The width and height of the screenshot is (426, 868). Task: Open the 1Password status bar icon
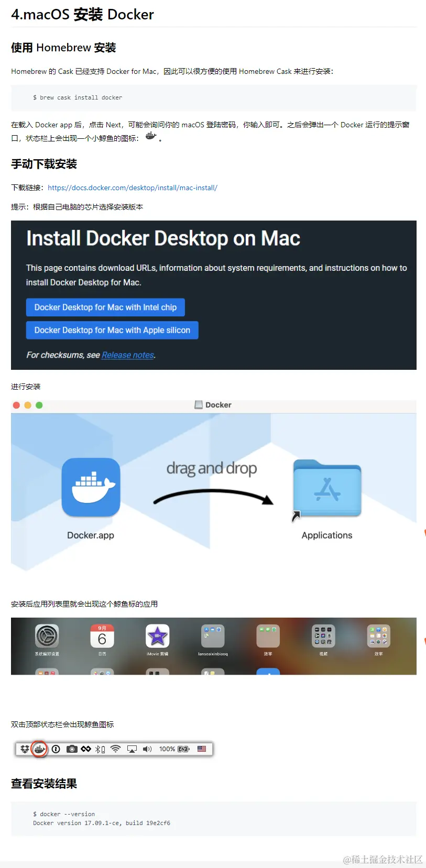(56, 749)
